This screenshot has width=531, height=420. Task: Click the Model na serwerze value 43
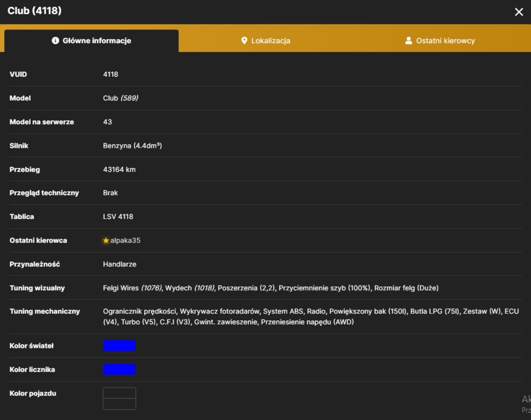point(108,122)
